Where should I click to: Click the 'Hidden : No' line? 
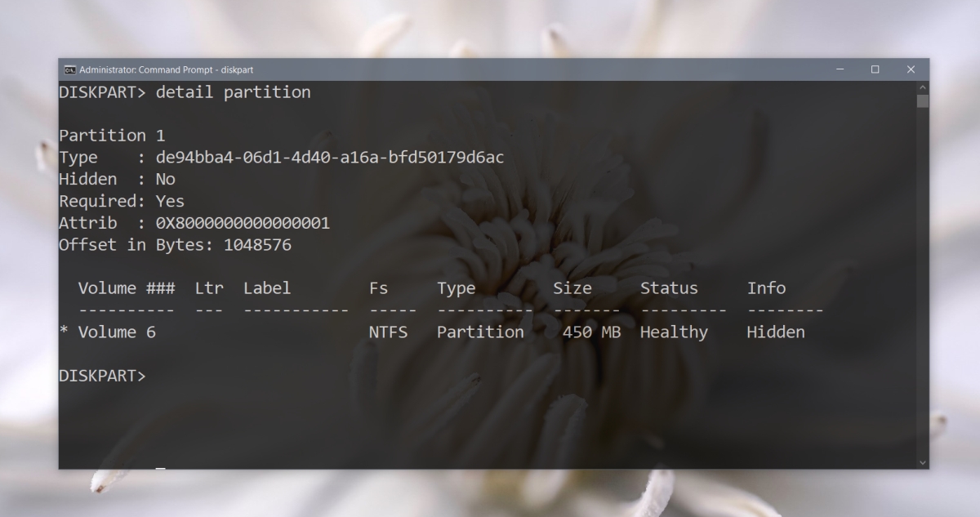(117, 179)
